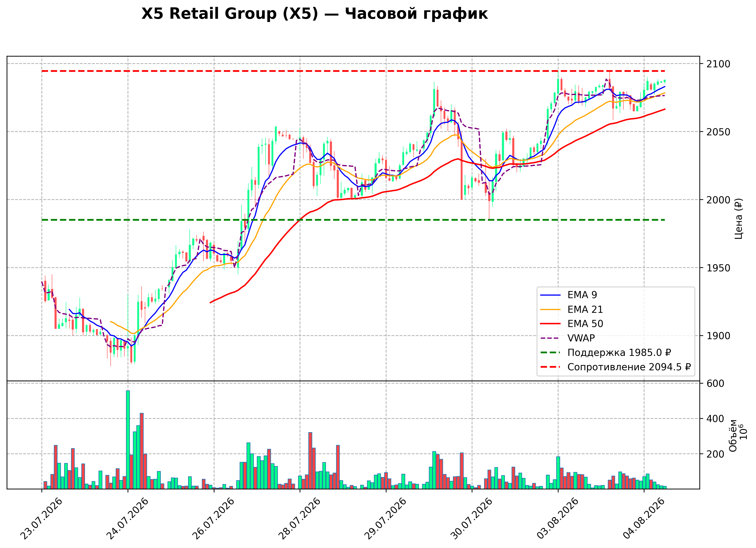This screenshot has width=756, height=548.
Task: Click the red solid line sample beside EMA 50
Action: pyautogui.click(x=550, y=324)
